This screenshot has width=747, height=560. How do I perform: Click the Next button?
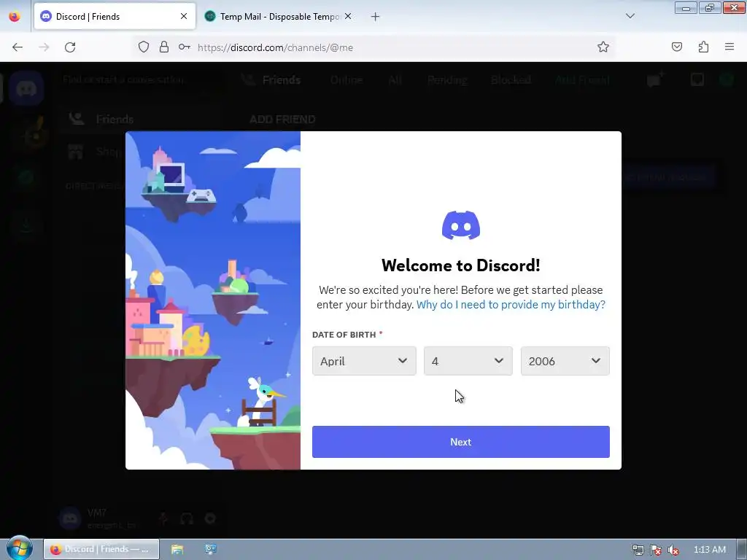click(x=461, y=442)
